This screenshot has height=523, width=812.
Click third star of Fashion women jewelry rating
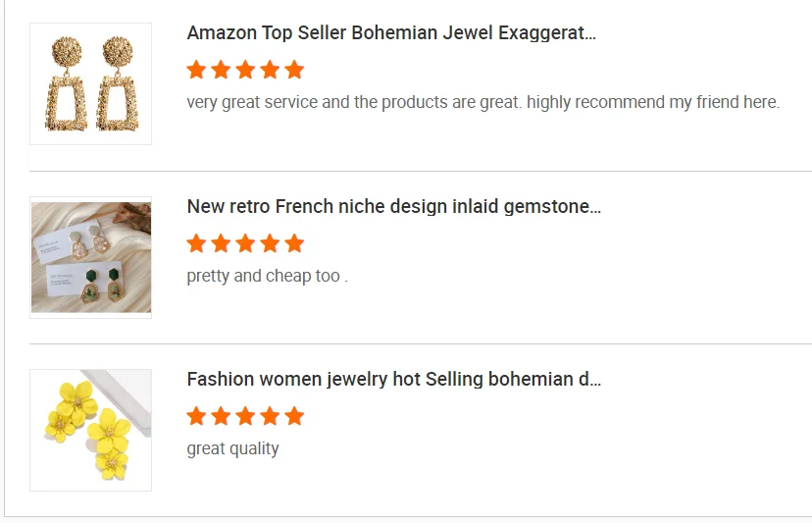(245, 416)
